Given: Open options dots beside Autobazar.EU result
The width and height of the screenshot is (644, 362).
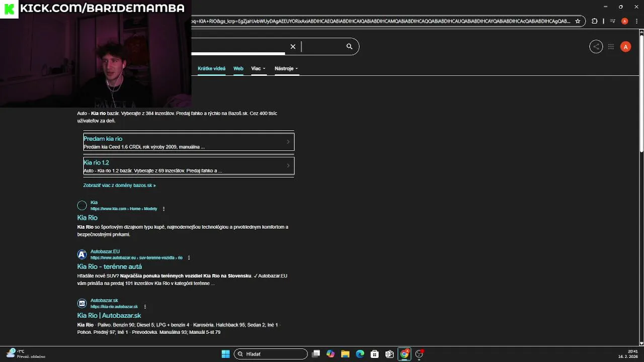Looking at the screenshot, I should (x=189, y=257).
